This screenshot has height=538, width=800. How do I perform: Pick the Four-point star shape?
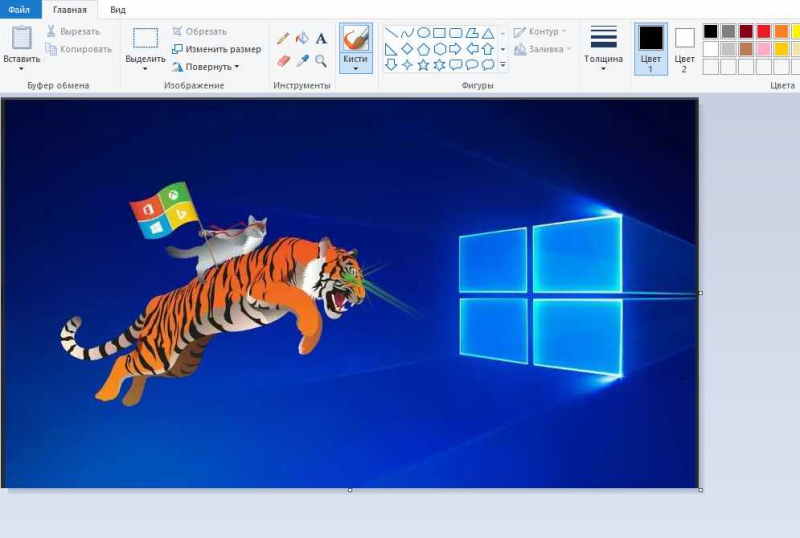click(407, 65)
